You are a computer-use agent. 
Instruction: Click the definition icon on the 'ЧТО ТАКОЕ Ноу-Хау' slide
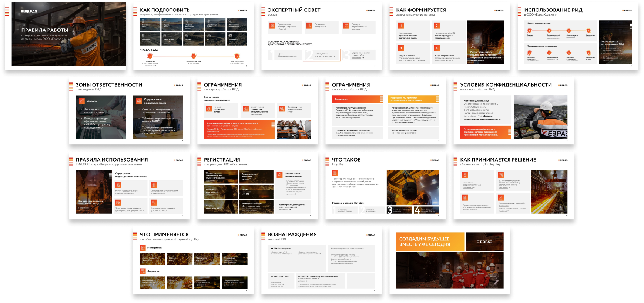point(335,173)
